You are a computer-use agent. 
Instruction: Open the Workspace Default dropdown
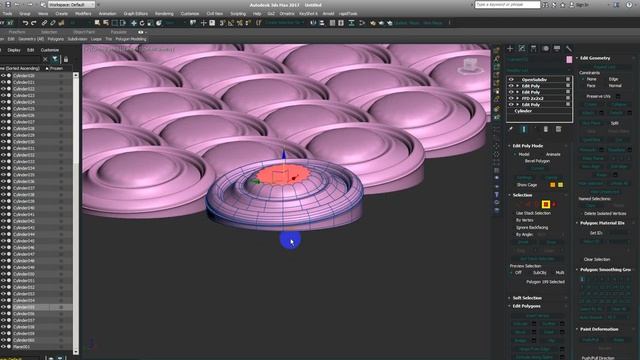pos(71,4)
